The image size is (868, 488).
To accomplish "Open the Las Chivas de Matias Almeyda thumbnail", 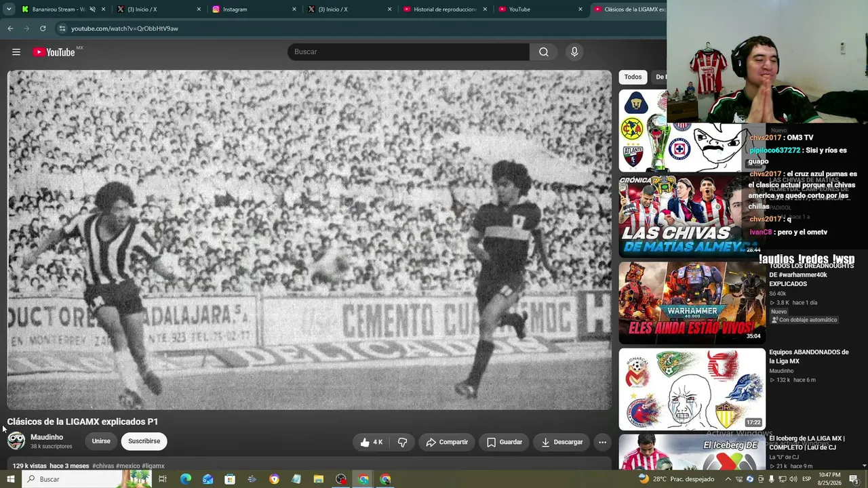I will tap(692, 216).
